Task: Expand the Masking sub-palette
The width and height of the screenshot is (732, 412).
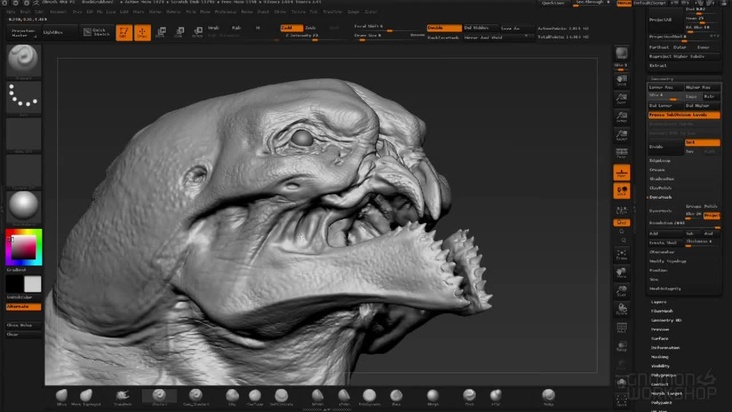Action: click(x=660, y=355)
